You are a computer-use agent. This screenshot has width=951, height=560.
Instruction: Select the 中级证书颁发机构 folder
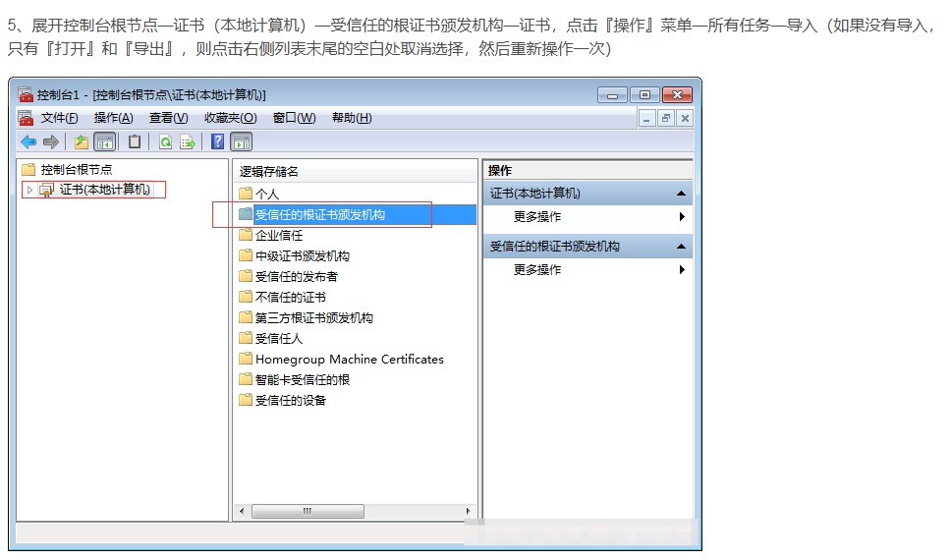coord(302,256)
